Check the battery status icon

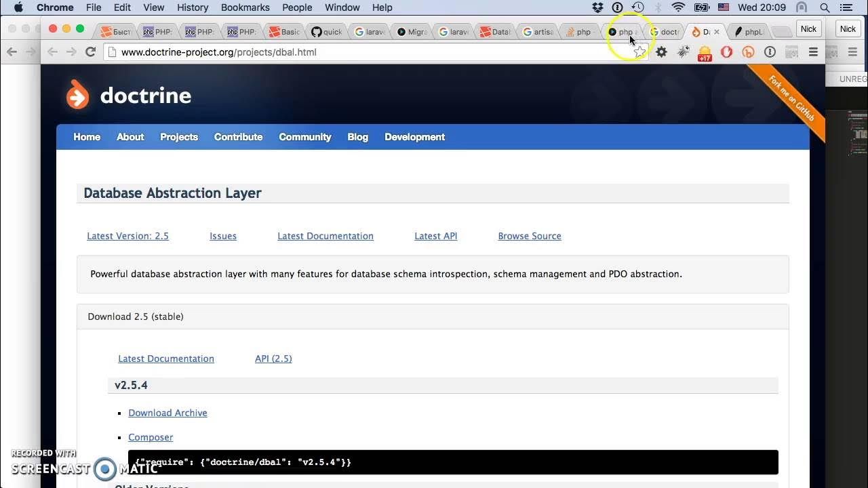click(701, 7)
